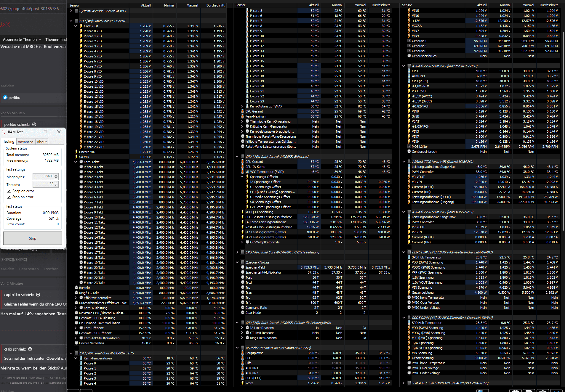Click the Current (IOUT) 136.700 A icon

pyautogui.click(x=409, y=187)
